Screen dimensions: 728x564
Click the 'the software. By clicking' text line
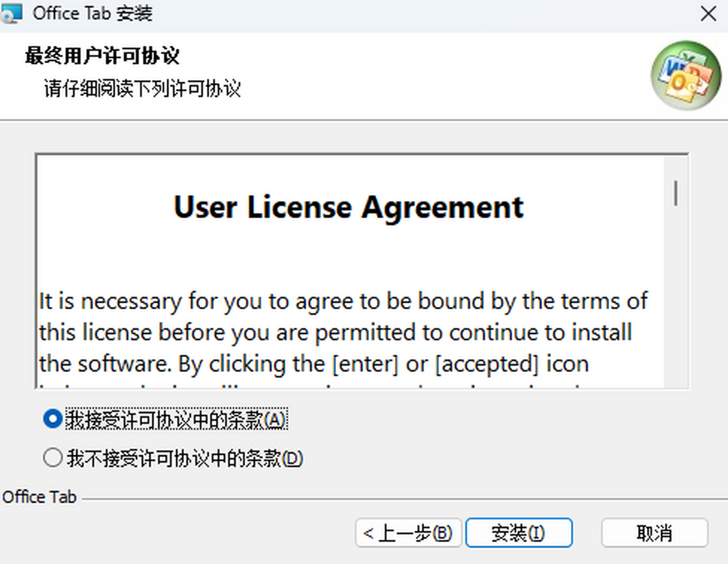click(314, 364)
